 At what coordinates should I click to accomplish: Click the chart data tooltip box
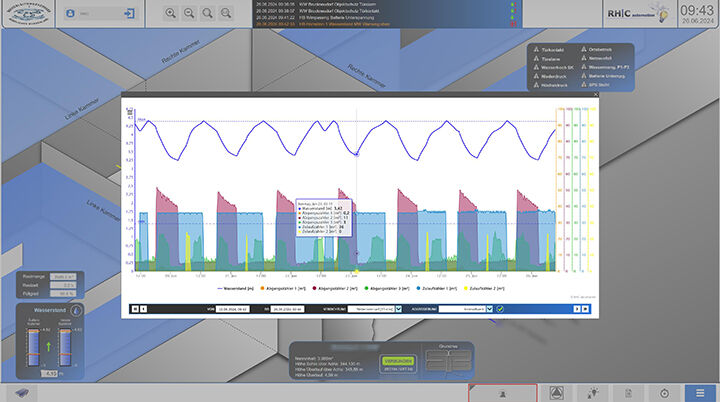click(x=324, y=218)
